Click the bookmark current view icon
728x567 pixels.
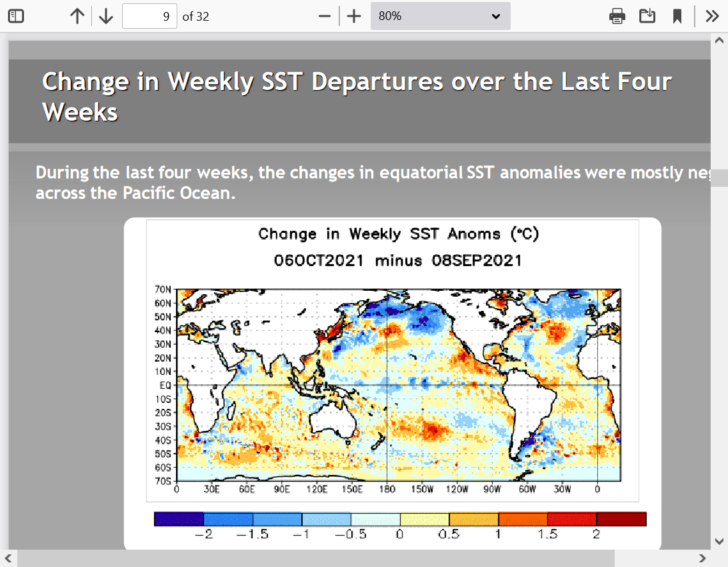point(677,16)
